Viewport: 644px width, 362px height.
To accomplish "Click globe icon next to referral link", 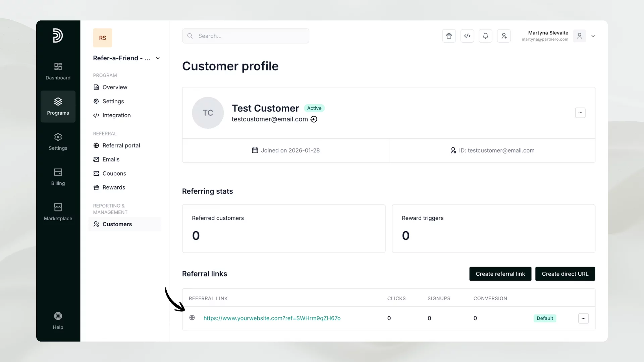I will (x=192, y=318).
